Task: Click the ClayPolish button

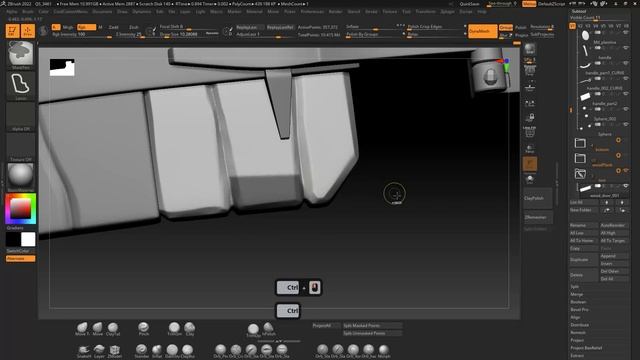Action: coord(538,198)
